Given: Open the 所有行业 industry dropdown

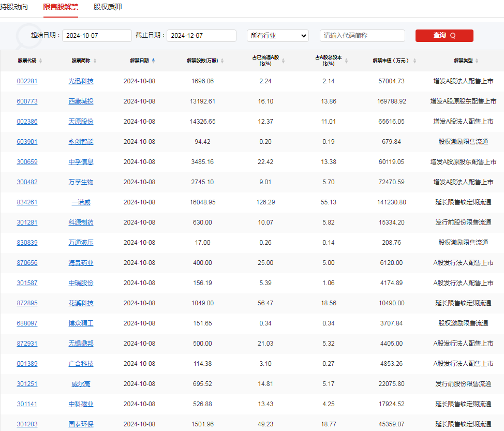Looking at the screenshot, I should (277, 36).
